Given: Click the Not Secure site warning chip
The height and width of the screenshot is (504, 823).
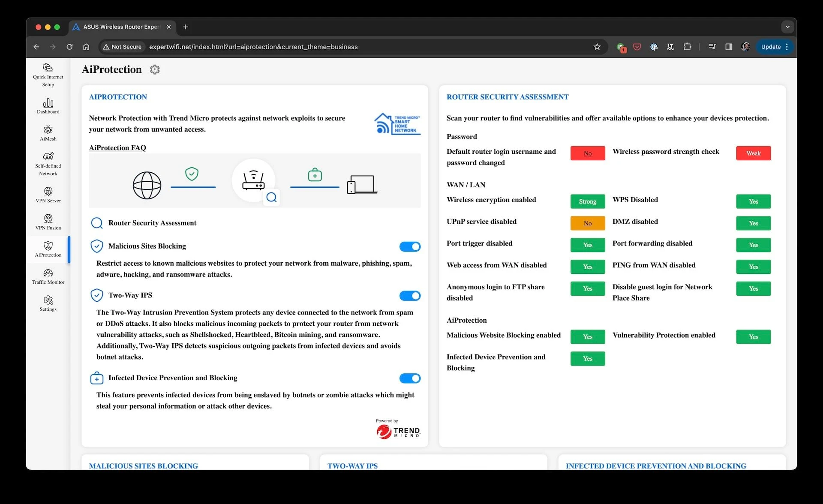Looking at the screenshot, I should coord(122,47).
